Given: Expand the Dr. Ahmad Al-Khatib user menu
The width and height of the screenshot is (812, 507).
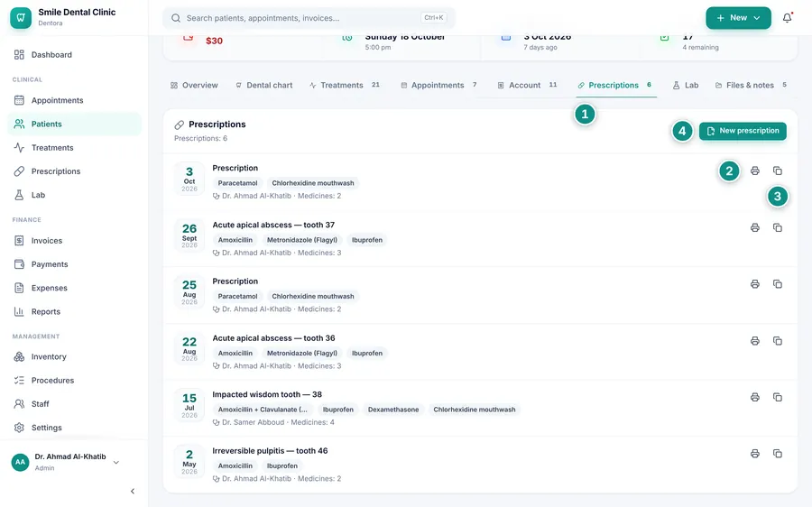Looking at the screenshot, I should pos(68,462).
